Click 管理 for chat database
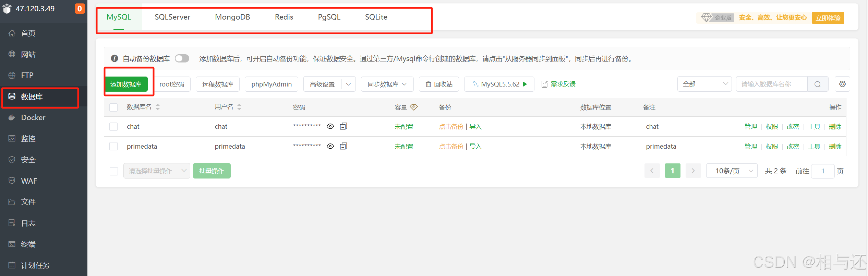This screenshot has width=868, height=276. 751,127
